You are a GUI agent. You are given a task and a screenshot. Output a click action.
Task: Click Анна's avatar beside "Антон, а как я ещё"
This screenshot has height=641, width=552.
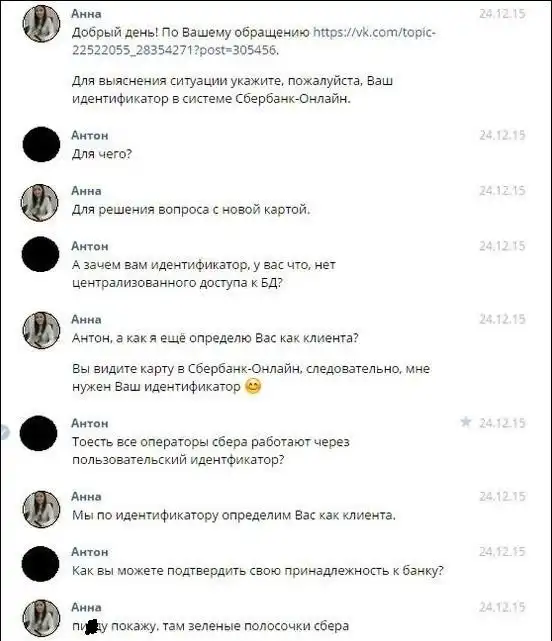click(41, 330)
